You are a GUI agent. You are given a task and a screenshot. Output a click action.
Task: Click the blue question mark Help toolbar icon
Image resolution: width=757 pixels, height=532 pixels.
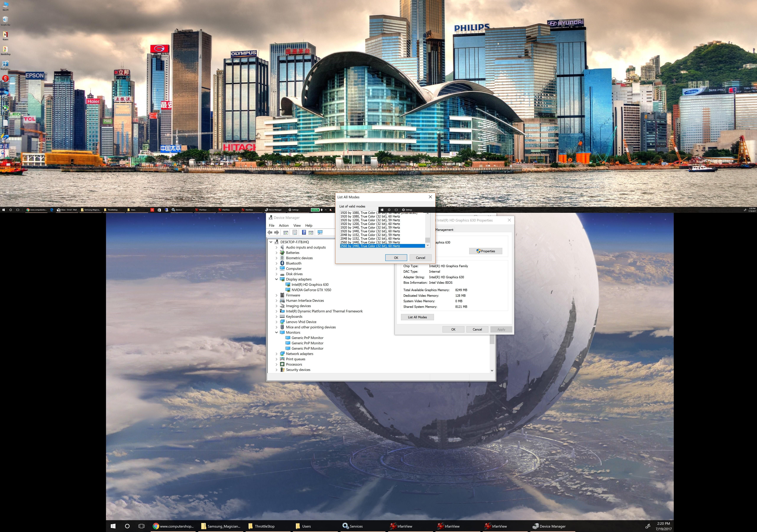(x=304, y=232)
